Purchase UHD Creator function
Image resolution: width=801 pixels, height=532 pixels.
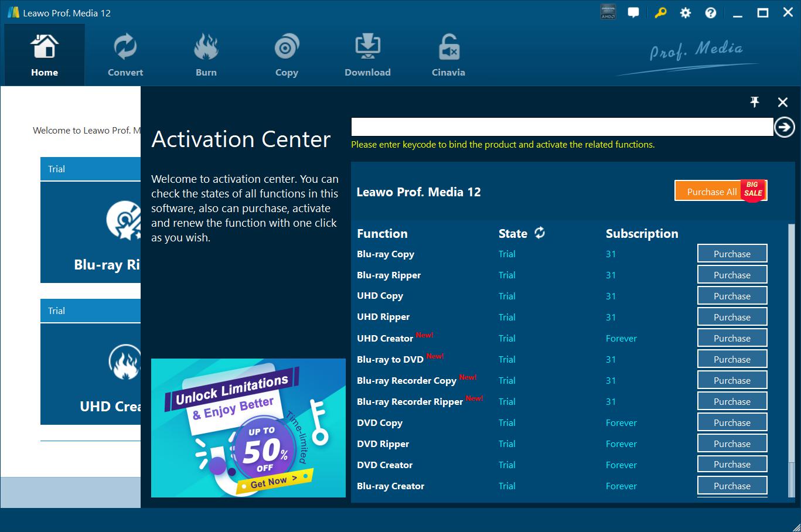point(732,338)
